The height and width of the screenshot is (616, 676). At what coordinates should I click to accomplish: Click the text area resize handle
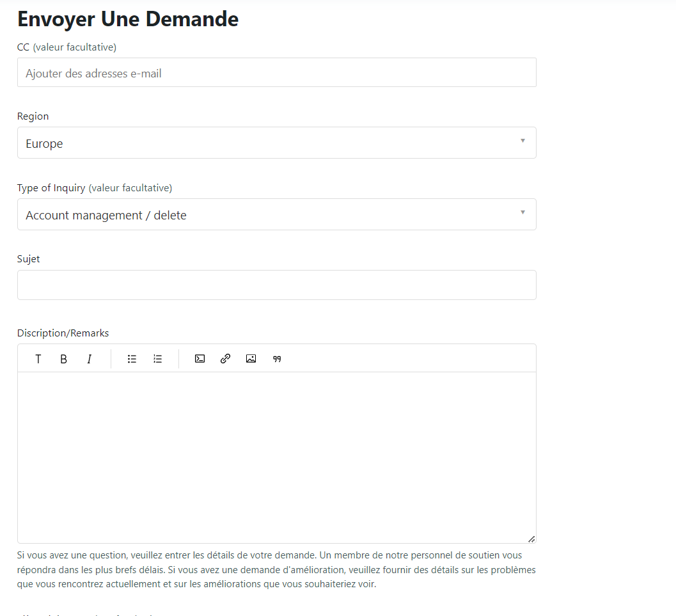coord(531,539)
